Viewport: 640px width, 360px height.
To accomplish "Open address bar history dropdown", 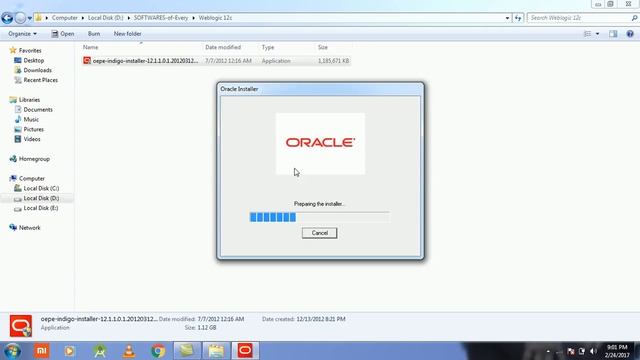I will [x=507, y=18].
